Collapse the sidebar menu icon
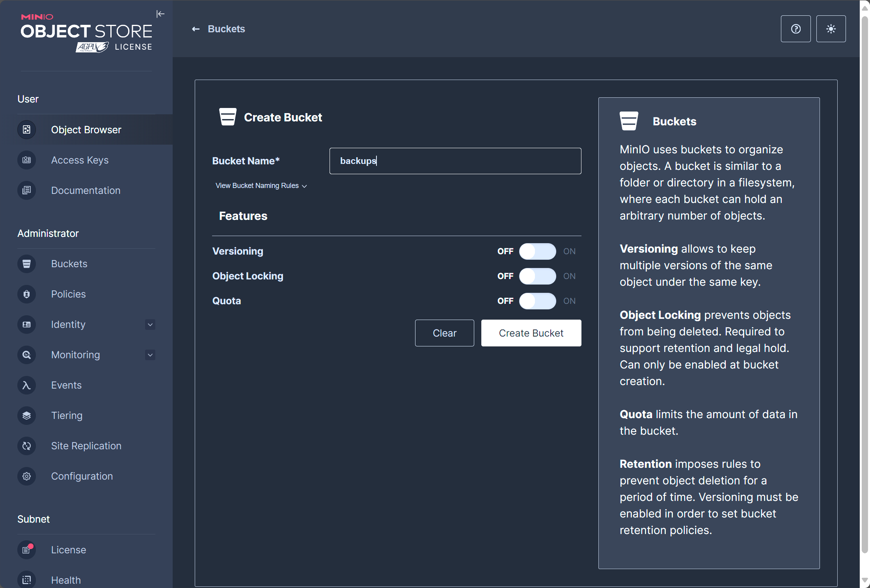 (x=160, y=14)
